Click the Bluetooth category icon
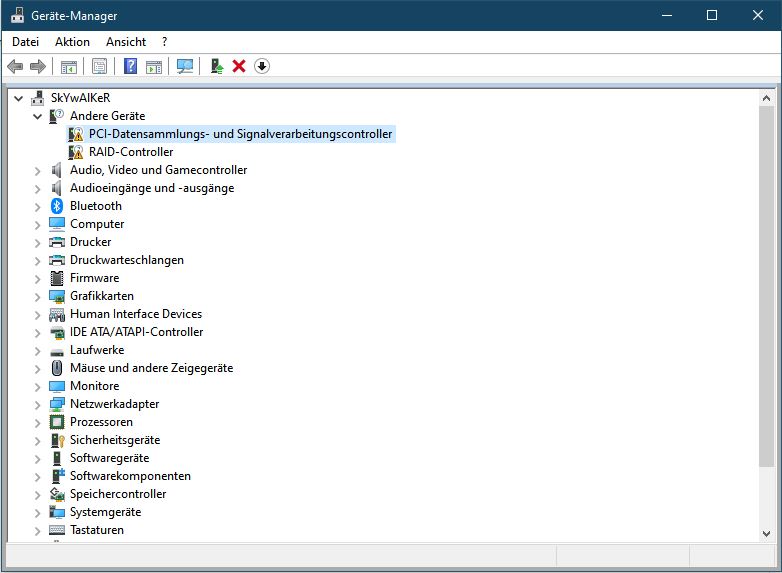This screenshot has height=573, width=782. point(57,206)
